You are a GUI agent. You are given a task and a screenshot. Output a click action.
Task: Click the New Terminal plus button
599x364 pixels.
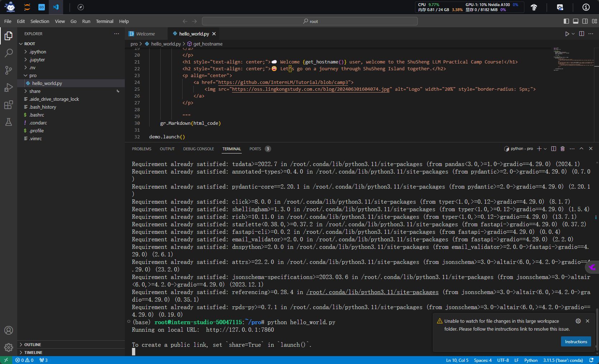point(539,148)
